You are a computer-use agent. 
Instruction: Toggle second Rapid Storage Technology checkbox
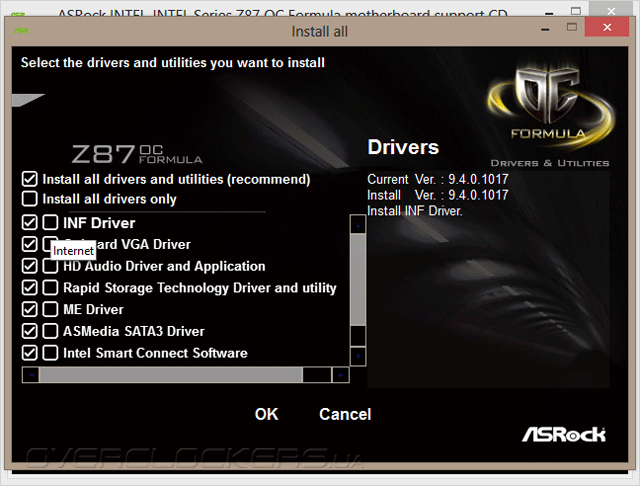click(50, 288)
